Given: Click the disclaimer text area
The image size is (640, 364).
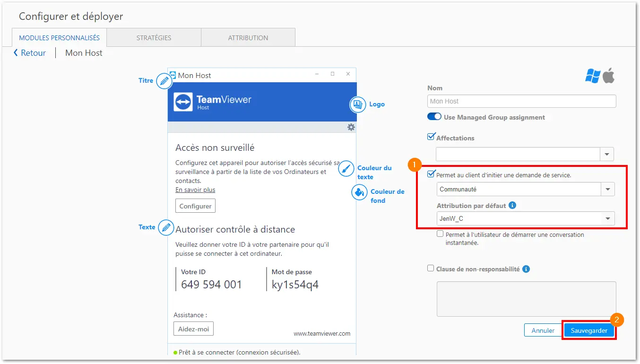Looking at the screenshot, I should [527, 299].
